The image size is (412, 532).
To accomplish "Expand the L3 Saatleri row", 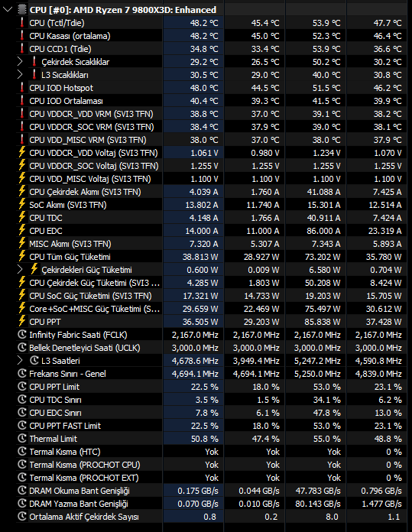I will point(20,361).
